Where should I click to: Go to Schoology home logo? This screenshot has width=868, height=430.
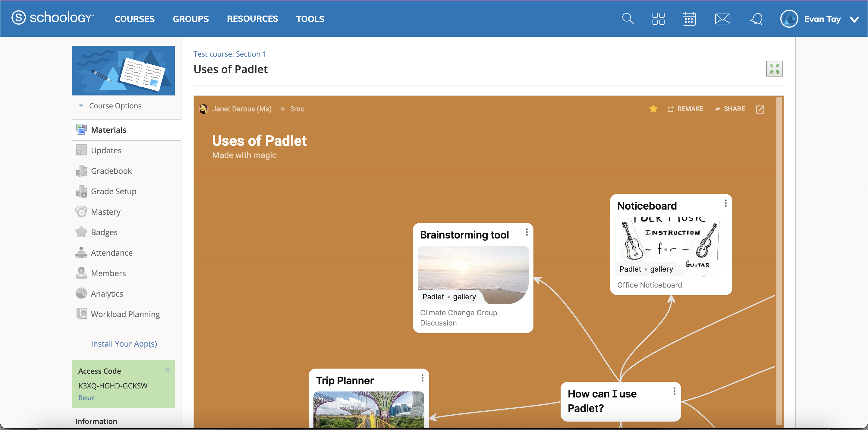tap(52, 17)
